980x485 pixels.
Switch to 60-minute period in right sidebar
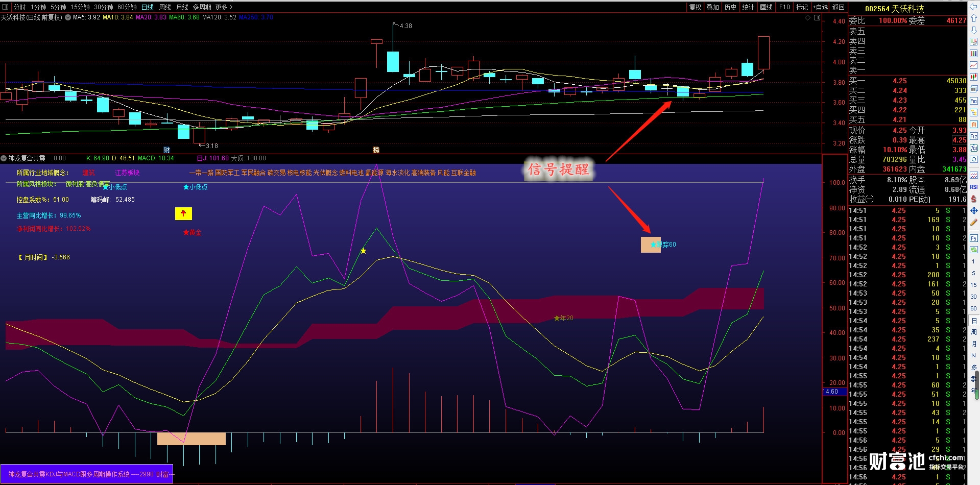pos(973,308)
